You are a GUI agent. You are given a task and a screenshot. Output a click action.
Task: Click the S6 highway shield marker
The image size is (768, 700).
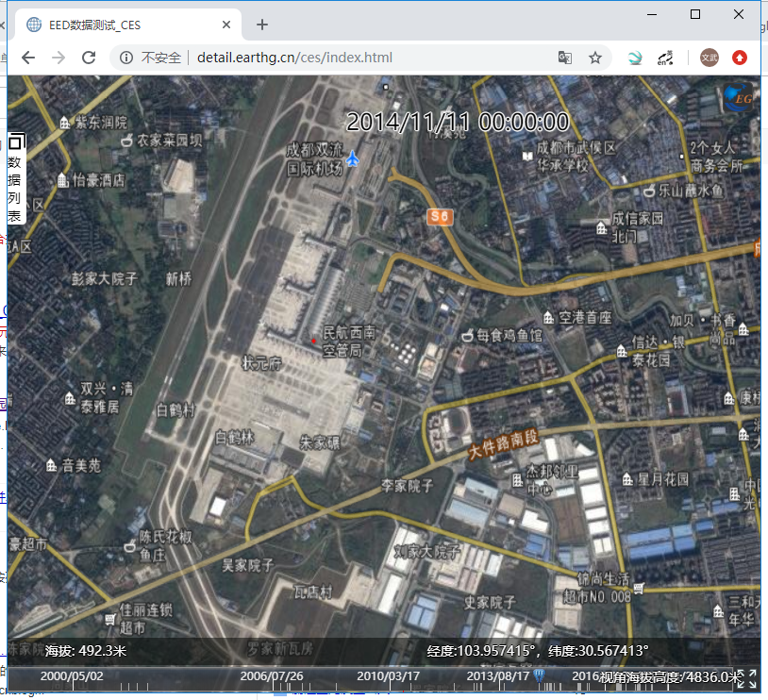click(x=440, y=217)
